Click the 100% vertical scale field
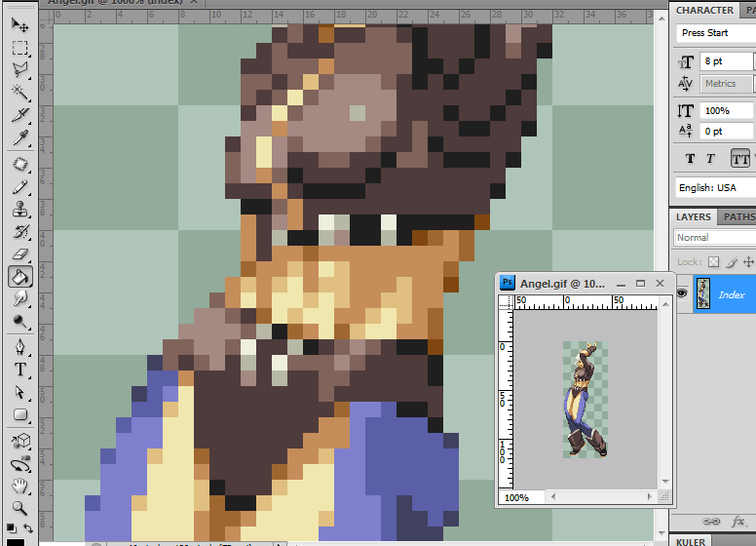The width and height of the screenshot is (756, 546). pyautogui.click(x=726, y=110)
